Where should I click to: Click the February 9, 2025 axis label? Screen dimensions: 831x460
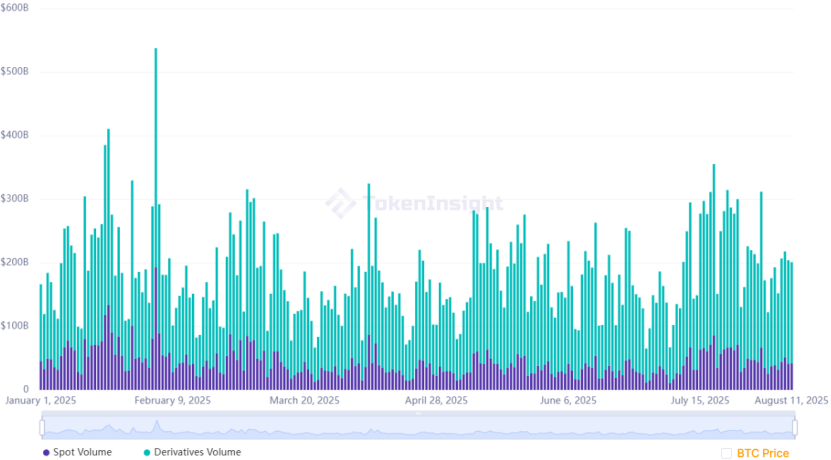point(172,401)
